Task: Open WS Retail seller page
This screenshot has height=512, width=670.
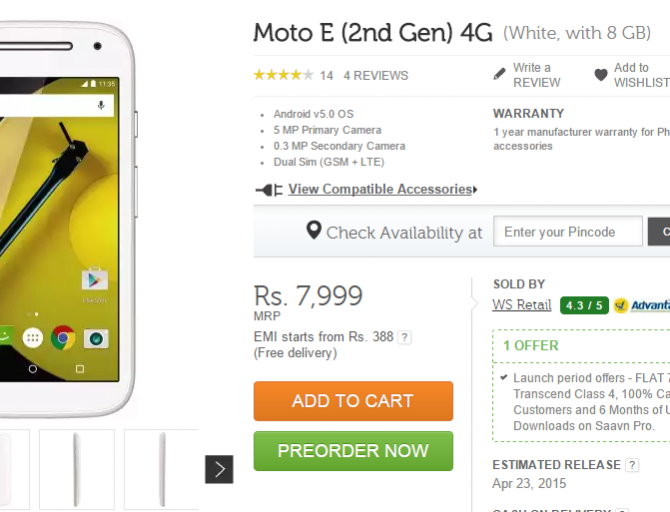Action: coord(522,305)
